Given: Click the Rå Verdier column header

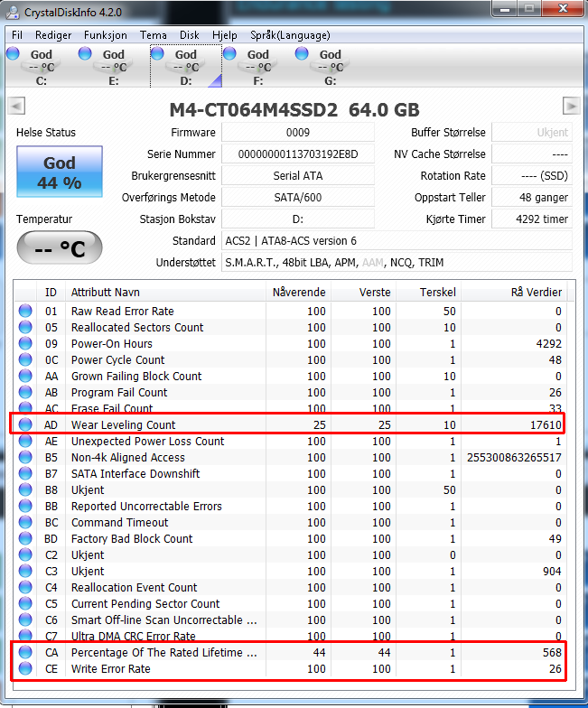Looking at the screenshot, I should 514,293.
